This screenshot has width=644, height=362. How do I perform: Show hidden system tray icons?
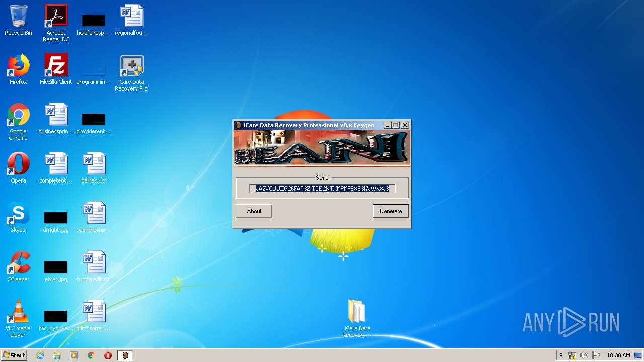(x=561, y=355)
